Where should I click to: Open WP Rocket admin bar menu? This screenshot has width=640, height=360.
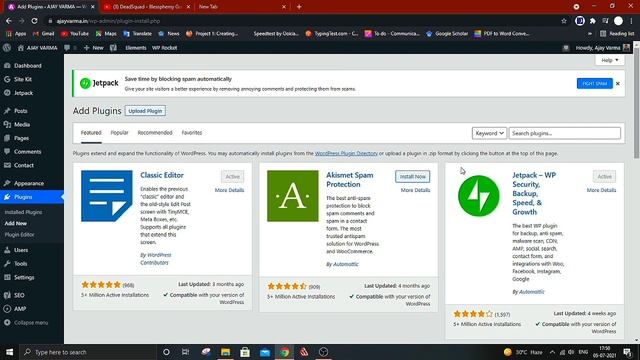(x=164, y=48)
